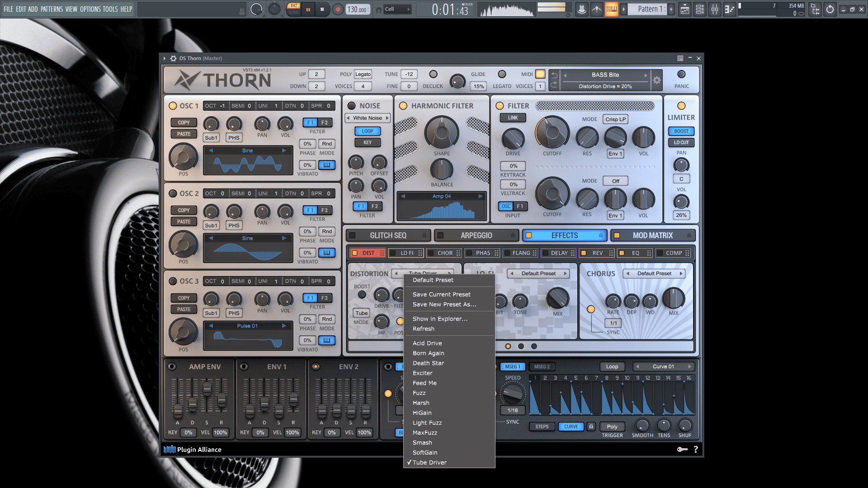Open the POLY Legato mode dropdown
868x488 pixels.
363,74
